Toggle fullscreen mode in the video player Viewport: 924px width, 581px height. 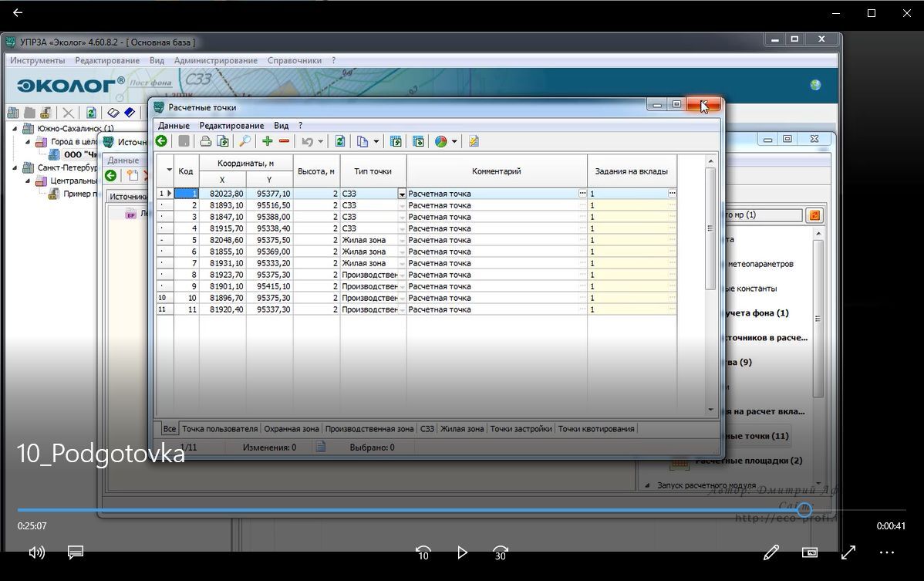(848, 552)
